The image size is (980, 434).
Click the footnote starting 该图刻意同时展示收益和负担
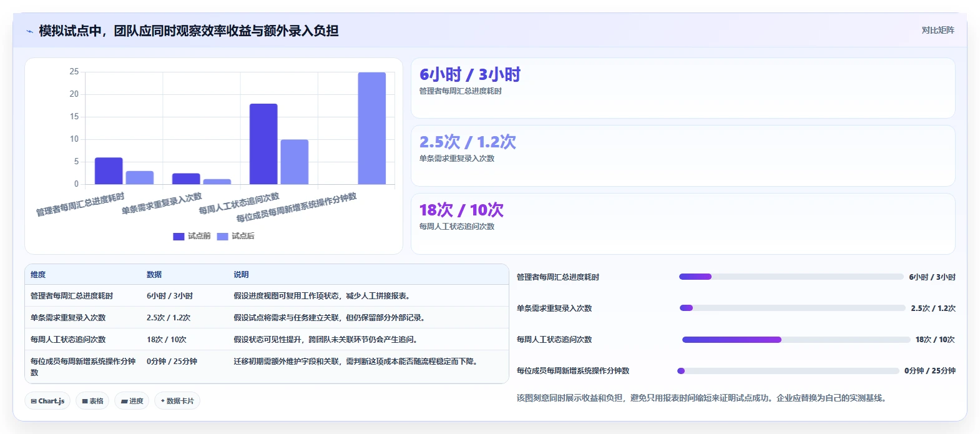point(701,398)
